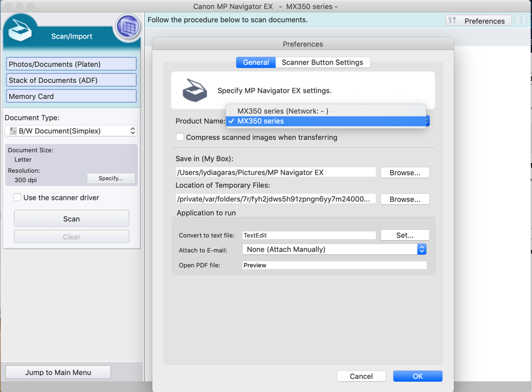Viewport: 532px width, 392px height.
Task: Click Browse for Save in (My Box)
Action: (x=405, y=173)
